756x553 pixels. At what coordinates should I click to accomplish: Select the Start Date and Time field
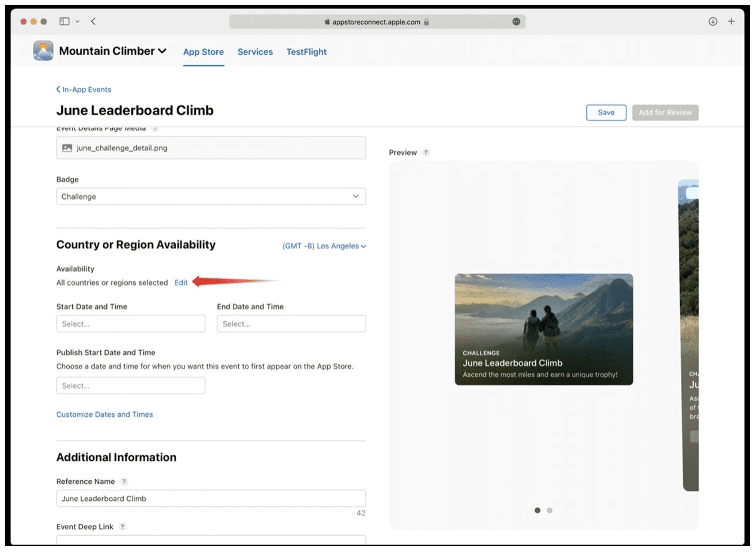click(131, 323)
